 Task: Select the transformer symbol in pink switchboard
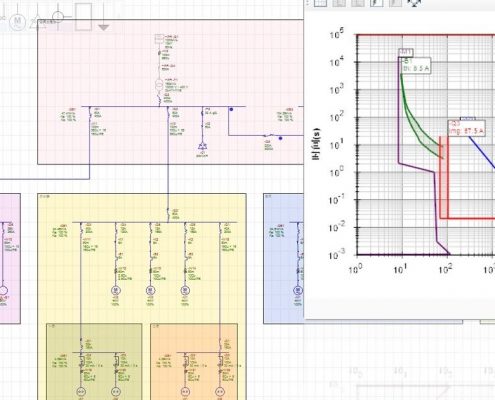[159, 85]
